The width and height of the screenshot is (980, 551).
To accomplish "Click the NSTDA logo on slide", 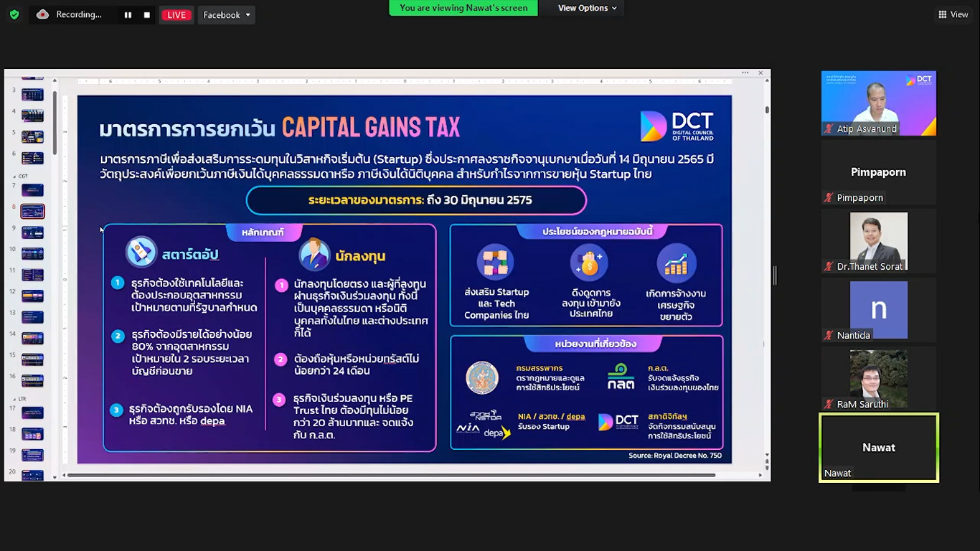I will coord(486,415).
